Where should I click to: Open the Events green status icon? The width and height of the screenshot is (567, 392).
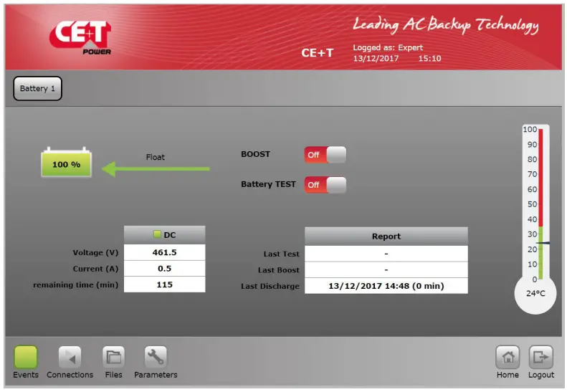pyautogui.click(x=26, y=357)
